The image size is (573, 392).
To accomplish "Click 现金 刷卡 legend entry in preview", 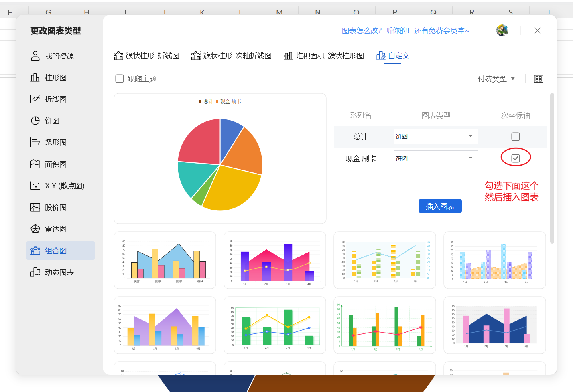I will click(x=229, y=101).
